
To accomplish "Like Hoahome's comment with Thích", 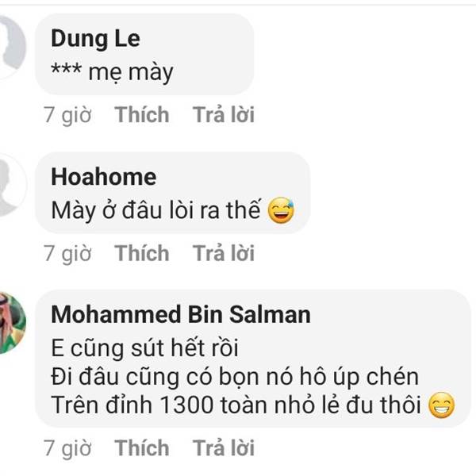I will pos(142,253).
